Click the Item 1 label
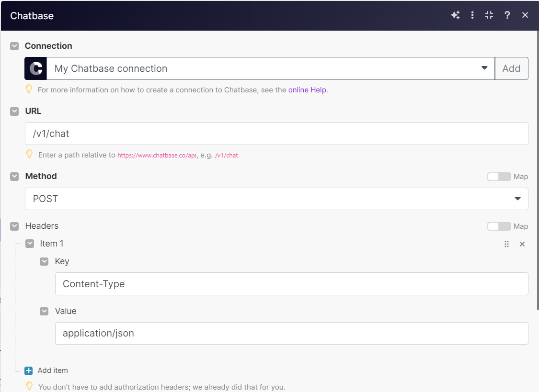The width and height of the screenshot is (539, 392). coord(52,244)
